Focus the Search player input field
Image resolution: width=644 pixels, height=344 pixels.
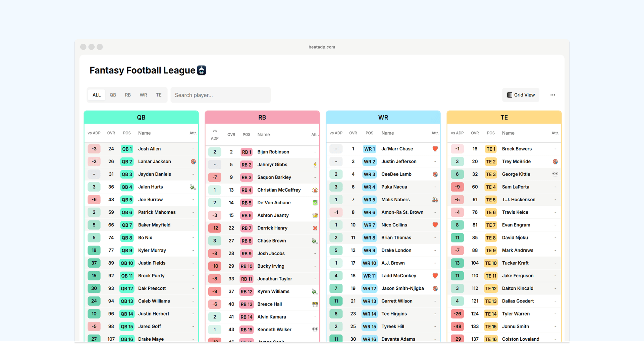pyautogui.click(x=221, y=95)
